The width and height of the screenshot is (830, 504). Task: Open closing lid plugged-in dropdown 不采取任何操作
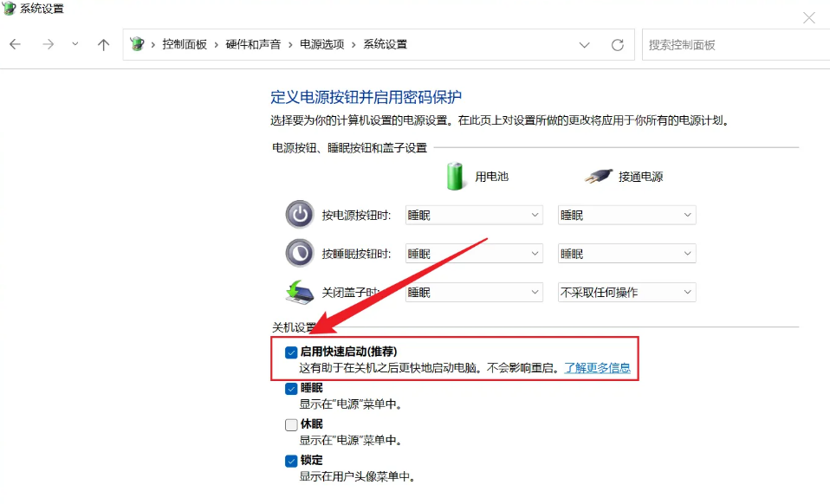point(626,293)
